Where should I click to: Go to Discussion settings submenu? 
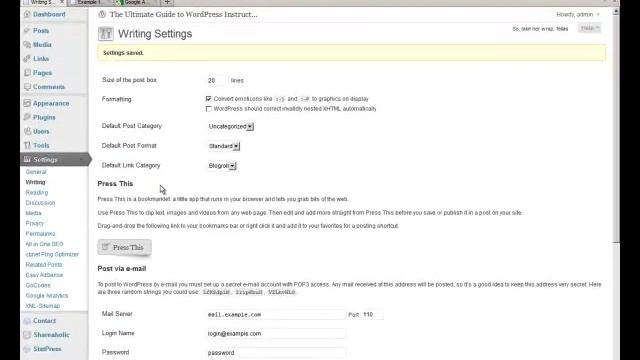coord(40,203)
